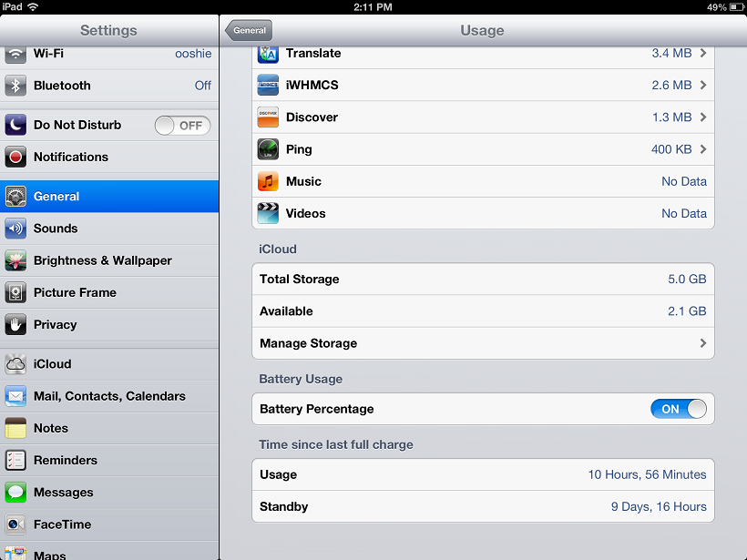Tap the Usage title in the header
This screenshot has width=747, height=560.
tap(482, 30)
